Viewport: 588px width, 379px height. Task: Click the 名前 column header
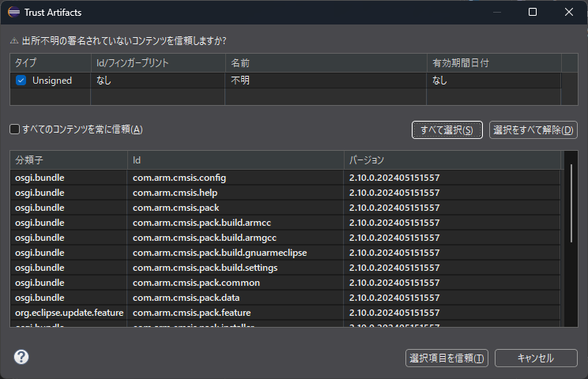click(x=326, y=63)
